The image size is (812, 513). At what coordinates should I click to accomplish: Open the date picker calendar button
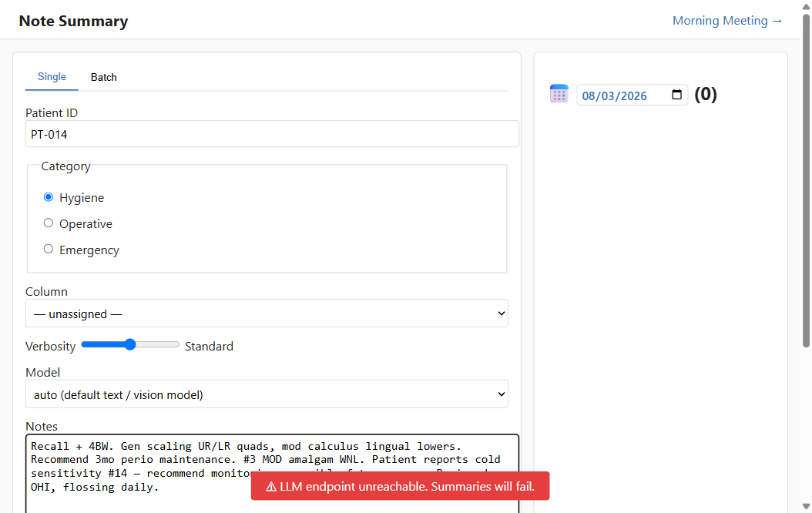pos(676,95)
